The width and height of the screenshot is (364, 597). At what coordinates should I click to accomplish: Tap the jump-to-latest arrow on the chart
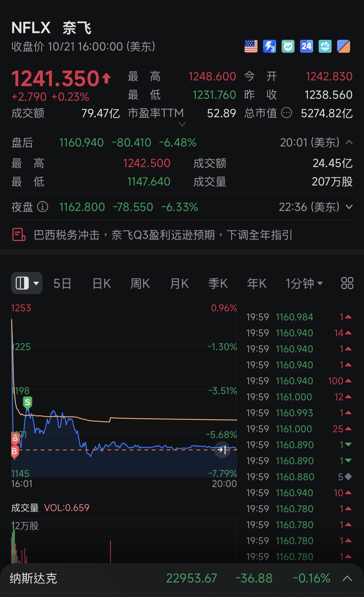point(222,450)
